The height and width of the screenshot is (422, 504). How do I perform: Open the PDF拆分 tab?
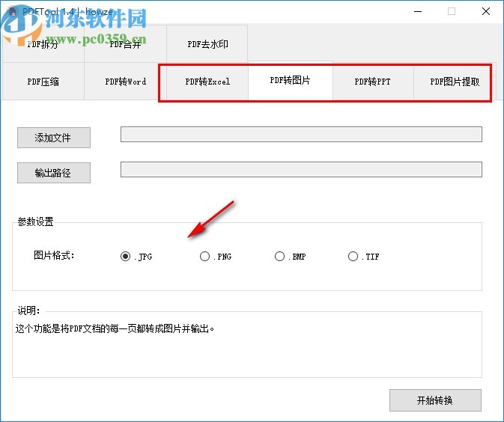[x=43, y=44]
